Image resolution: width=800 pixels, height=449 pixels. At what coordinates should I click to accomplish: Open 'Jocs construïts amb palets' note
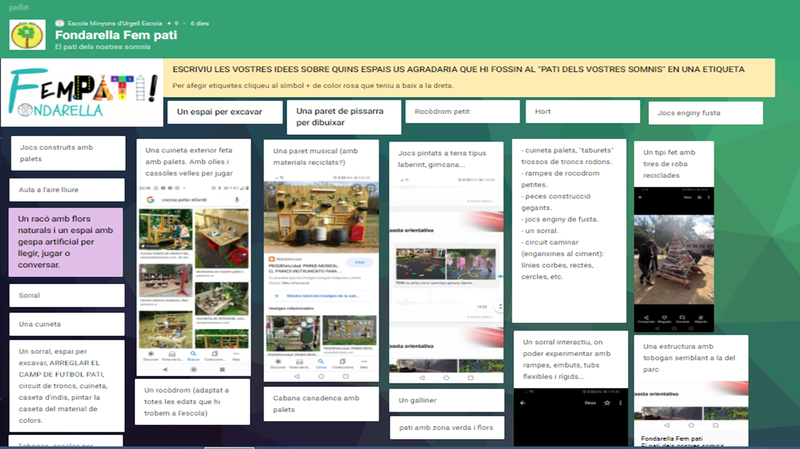[68, 153]
